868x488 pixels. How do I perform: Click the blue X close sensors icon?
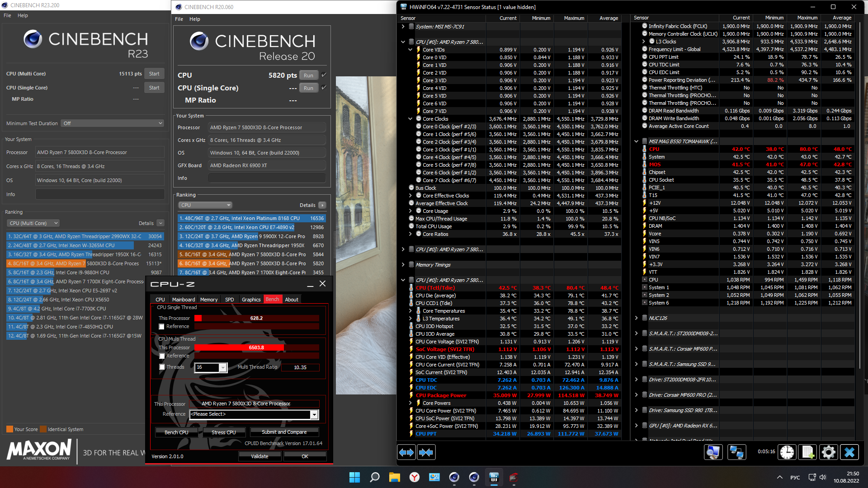tap(849, 452)
